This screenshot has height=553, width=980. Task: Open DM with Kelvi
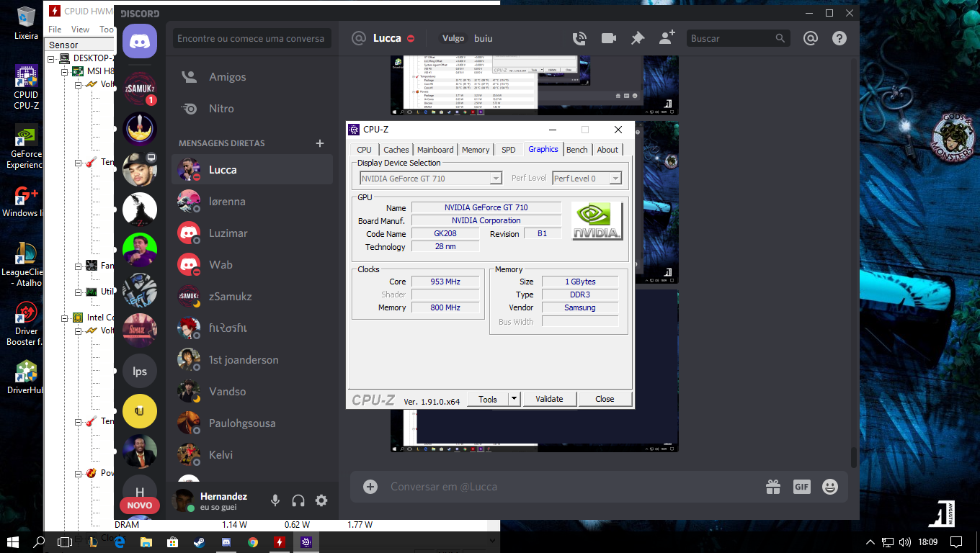click(x=252, y=455)
